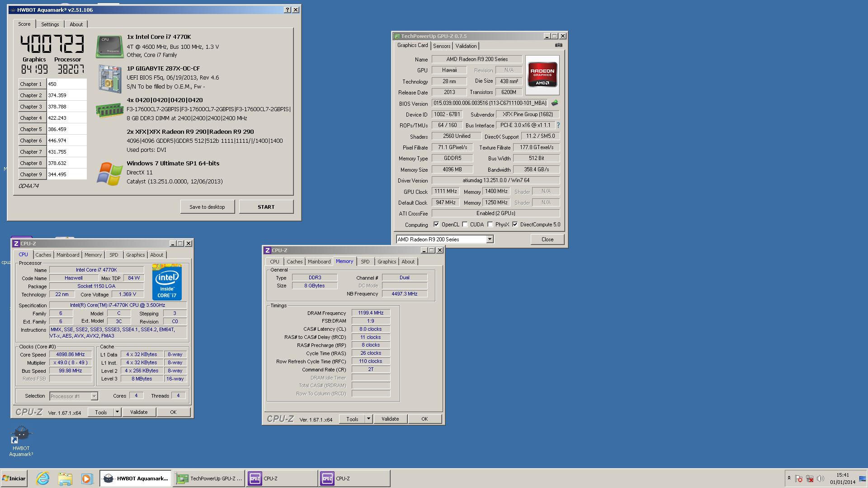Open the GPU selection dropdown in GPU-Z
868x488 pixels.
[x=490, y=239]
